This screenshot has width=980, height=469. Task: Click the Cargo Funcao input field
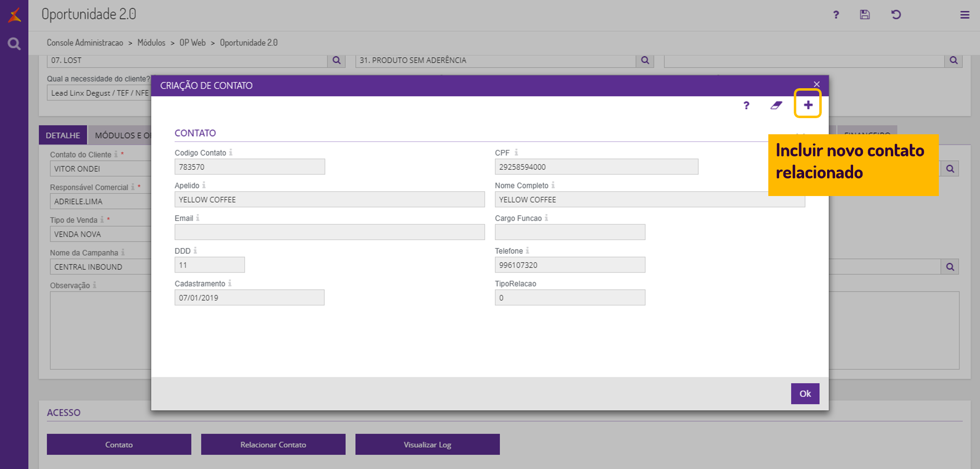[x=570, y=232]
